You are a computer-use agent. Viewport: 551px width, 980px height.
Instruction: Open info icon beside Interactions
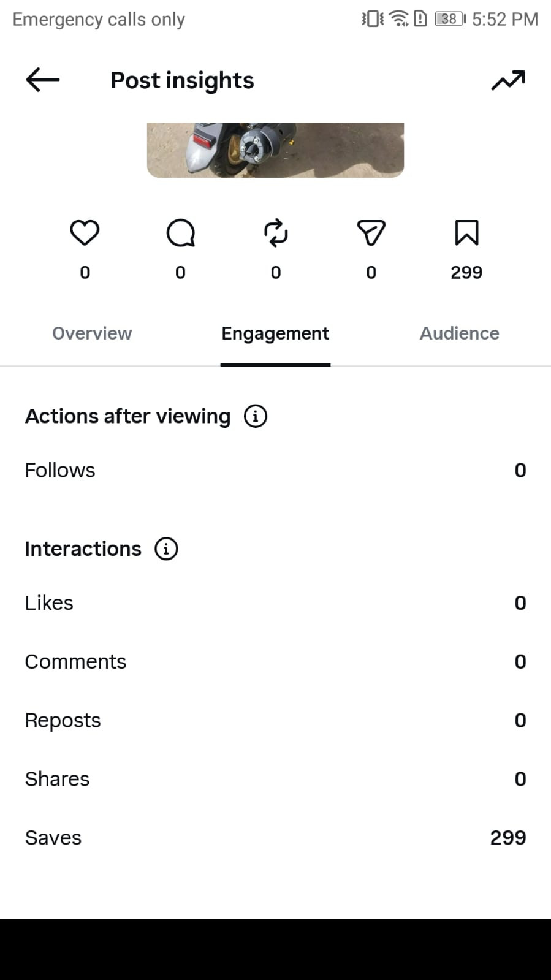[166, 549]
